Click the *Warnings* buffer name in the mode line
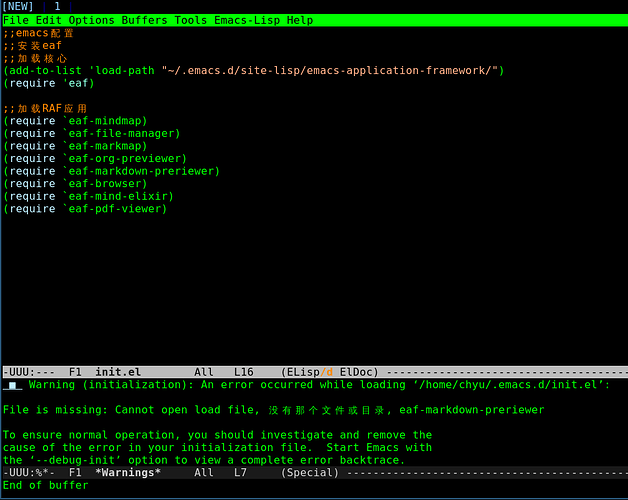 tap(127, 472)
